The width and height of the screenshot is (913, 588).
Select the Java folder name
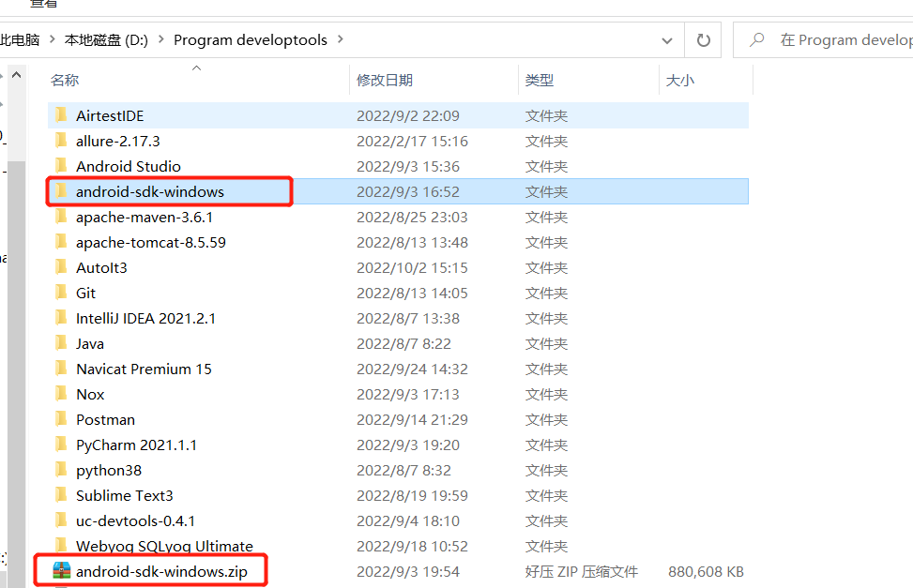(x=90, y=343)
